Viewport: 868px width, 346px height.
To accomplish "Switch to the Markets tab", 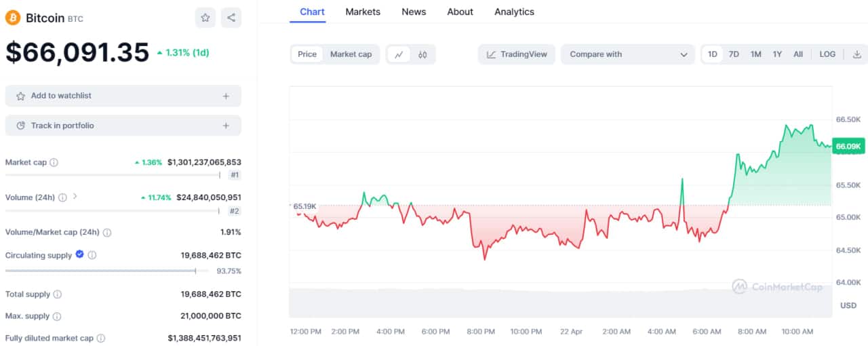I will [x=363, y=12].
